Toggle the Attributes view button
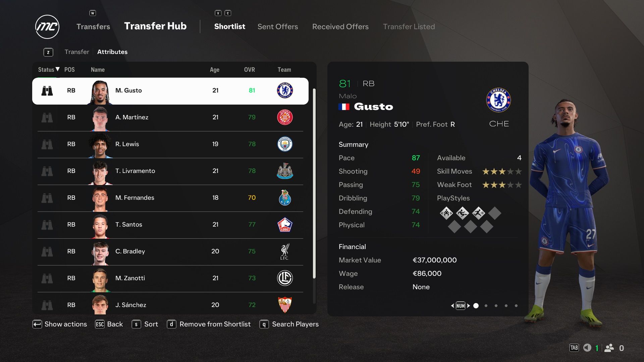 pos(112,52)
